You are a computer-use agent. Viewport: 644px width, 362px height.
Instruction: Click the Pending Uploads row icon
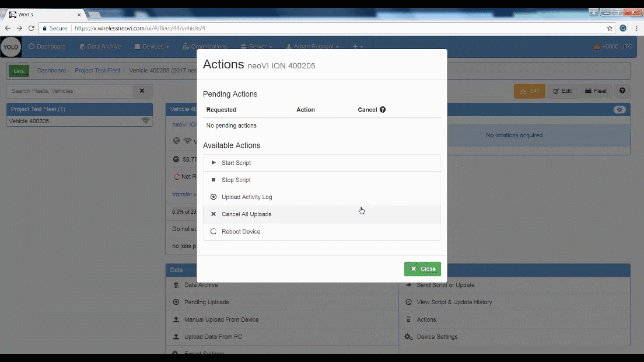(x=176, y=302)
